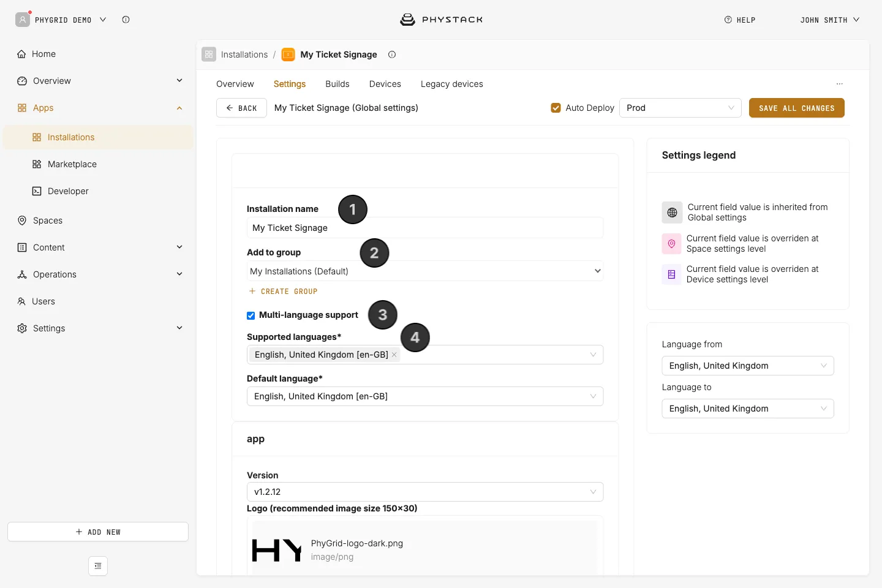Screen dimensions: 882x588
Task: Open the Language to dropdown
Action: [748, 409]
